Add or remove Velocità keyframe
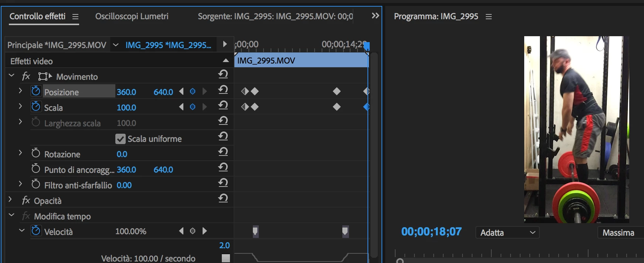 pos(193,231)
